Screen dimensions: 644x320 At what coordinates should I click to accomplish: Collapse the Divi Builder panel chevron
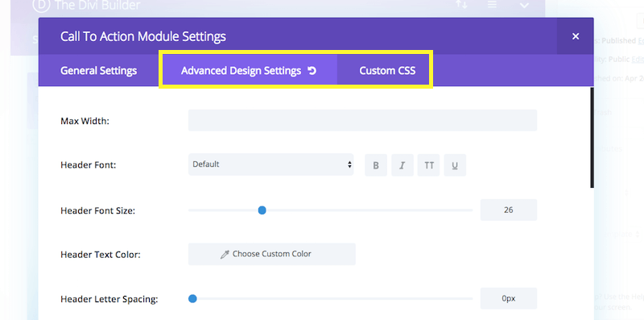[x=524, y=6]
